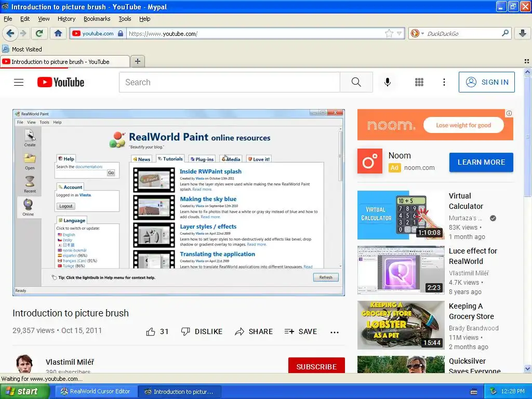Viewport: 532px width, 399px height.
Task: Switch to RealWorld Cursor Editor taskbar item
Action: (96, 391)
